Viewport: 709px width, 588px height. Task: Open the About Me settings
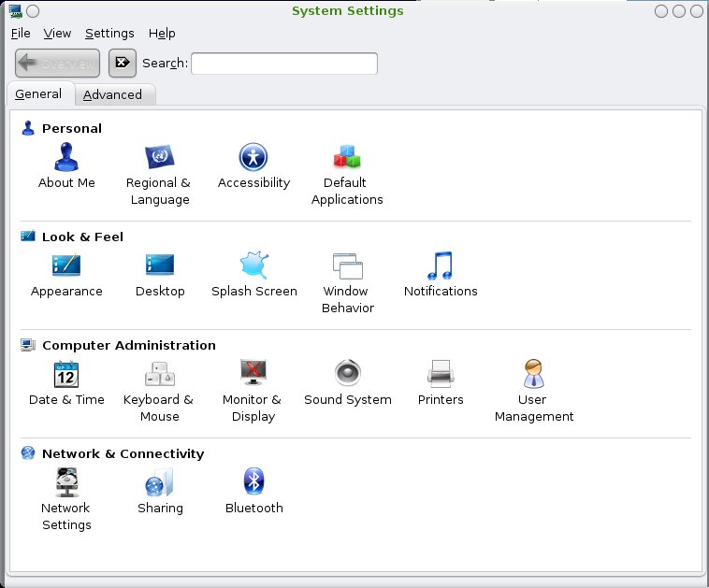pyautogui.click(x=66, y=158)
